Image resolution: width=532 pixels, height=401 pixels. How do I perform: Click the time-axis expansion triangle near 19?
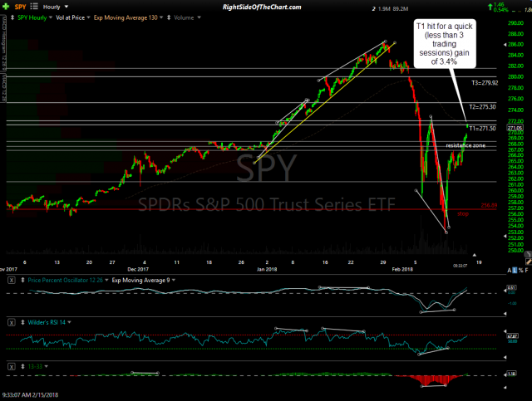coord(475,255)
